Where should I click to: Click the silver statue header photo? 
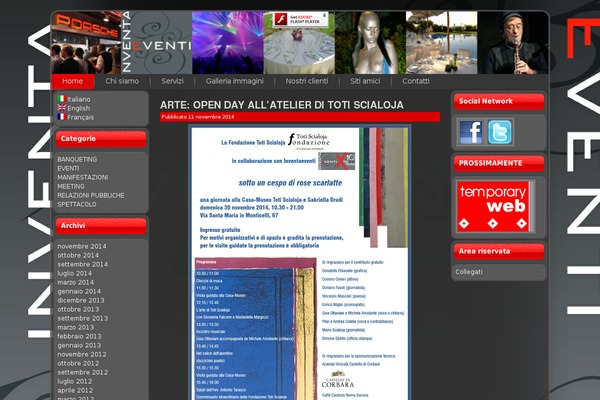pos(370,42)
